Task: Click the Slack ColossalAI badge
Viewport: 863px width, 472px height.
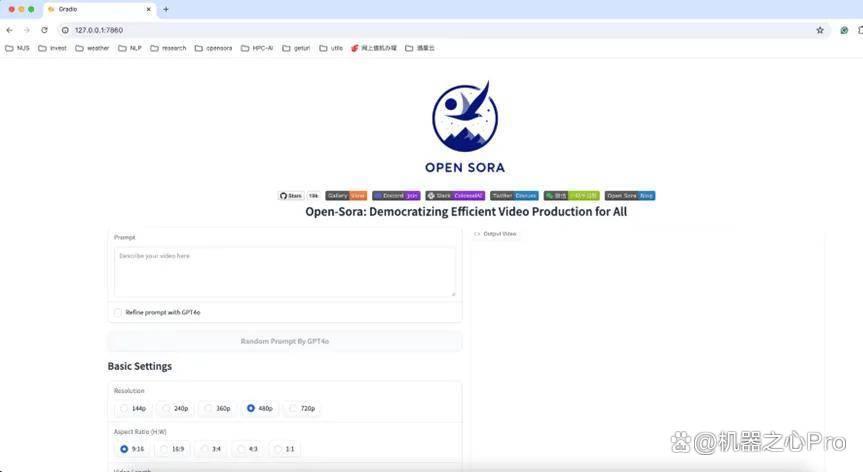Action: [x=455, y=195]
